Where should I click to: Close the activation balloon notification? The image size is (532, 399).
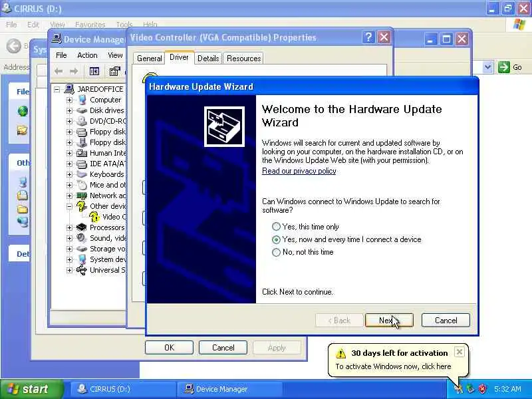click(x=459, y=352)
